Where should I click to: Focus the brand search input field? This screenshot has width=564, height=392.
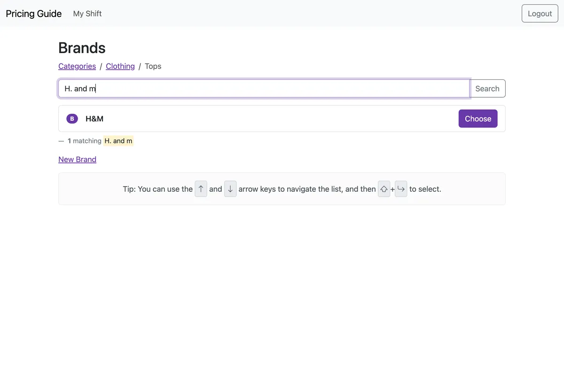[264, 88]
